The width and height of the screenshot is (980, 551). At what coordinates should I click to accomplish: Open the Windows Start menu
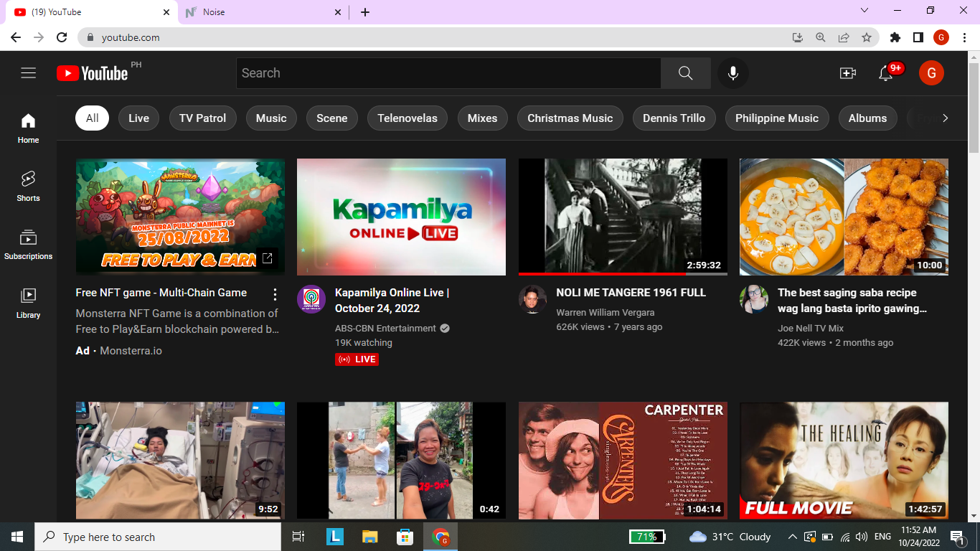17,537
